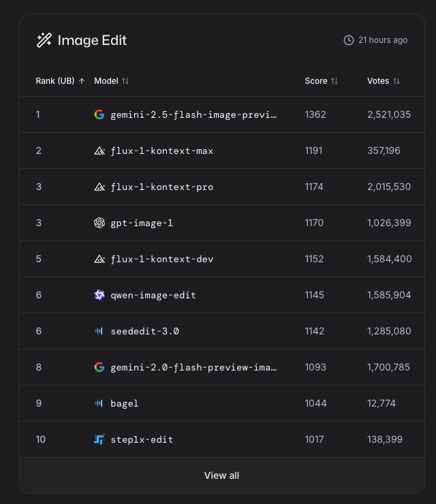Click the magic wand Image Edit icon
This screenshot has height=504, width=436.
tap(44, 40)
